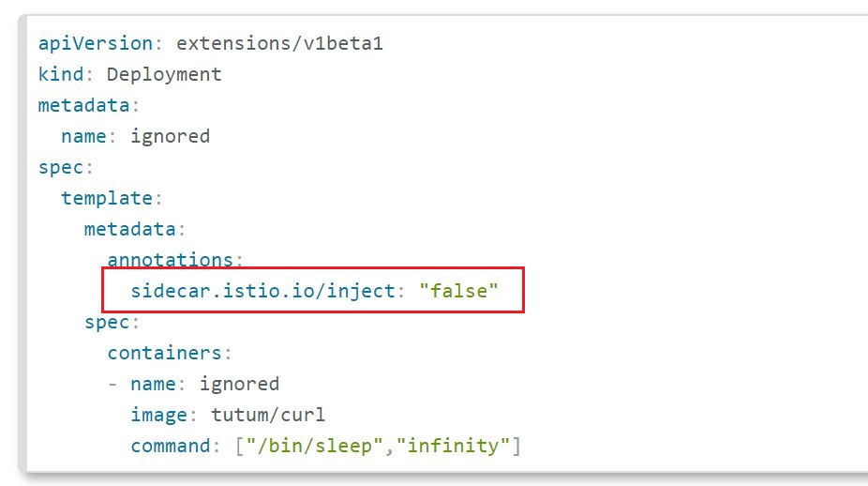Click the "false" string value
The height and width of the screenshot is (486, 868).
[x=458, y=291]
